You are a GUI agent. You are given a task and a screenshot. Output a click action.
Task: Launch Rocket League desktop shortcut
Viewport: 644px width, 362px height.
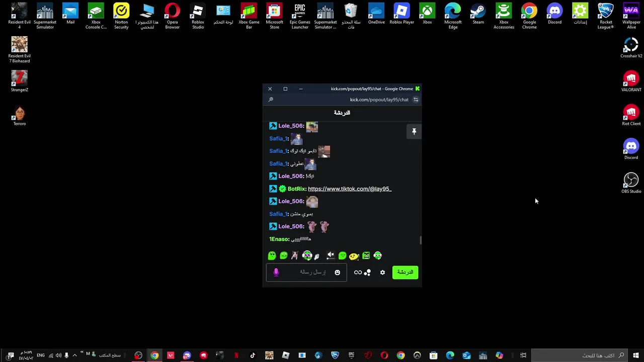[x=606, y=16]
